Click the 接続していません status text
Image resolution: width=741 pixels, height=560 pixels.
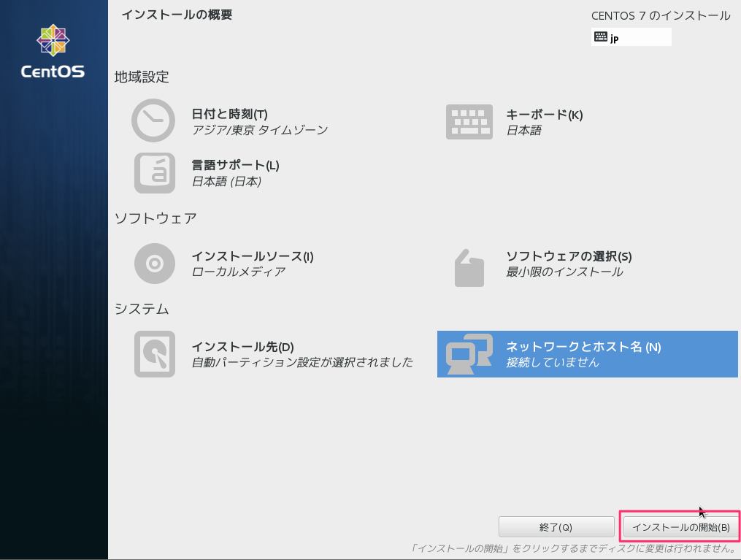[553, 362]
